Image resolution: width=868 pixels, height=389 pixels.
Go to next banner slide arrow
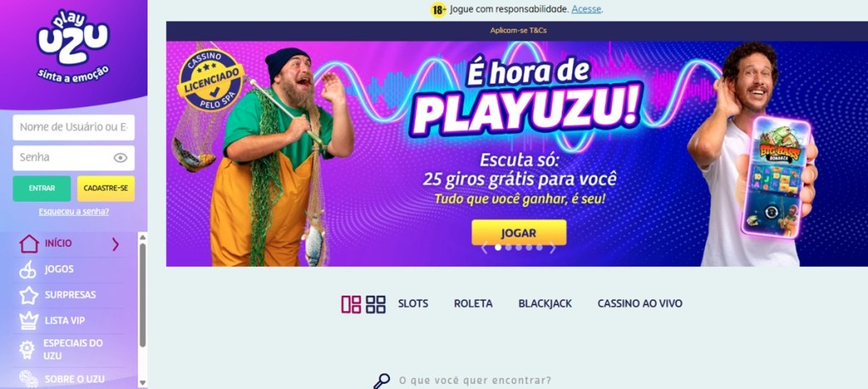click(x=552, y=247)
